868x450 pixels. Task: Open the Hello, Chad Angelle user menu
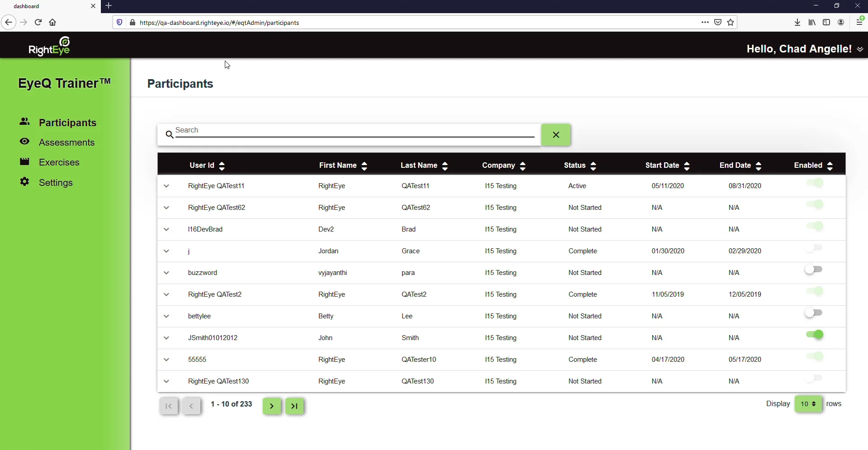(x=805, y=49)
